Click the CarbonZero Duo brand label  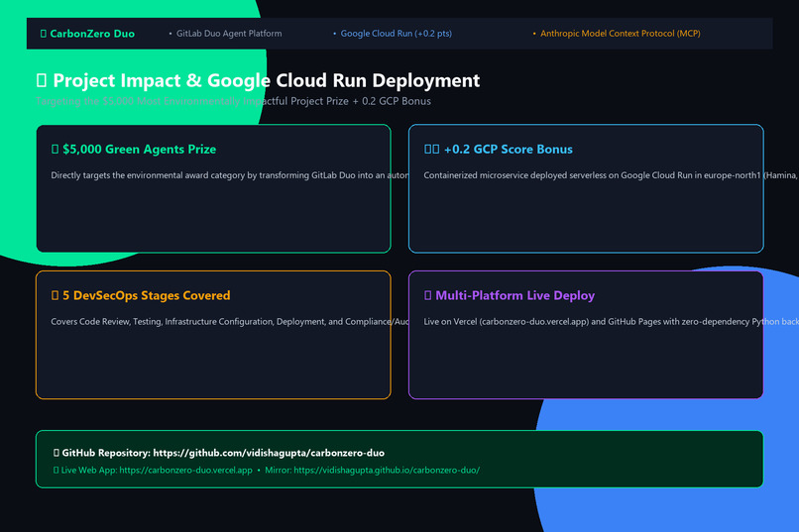point(92,34)
